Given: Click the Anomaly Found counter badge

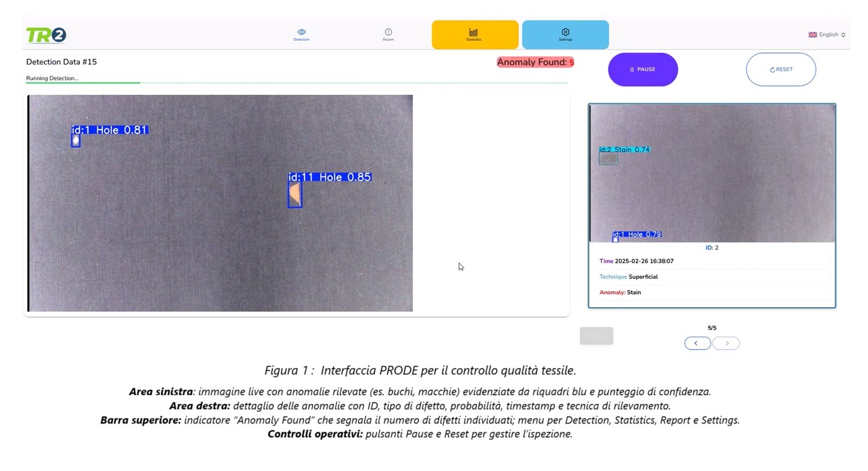Looking at the screenshot, I should pos(535,62).
